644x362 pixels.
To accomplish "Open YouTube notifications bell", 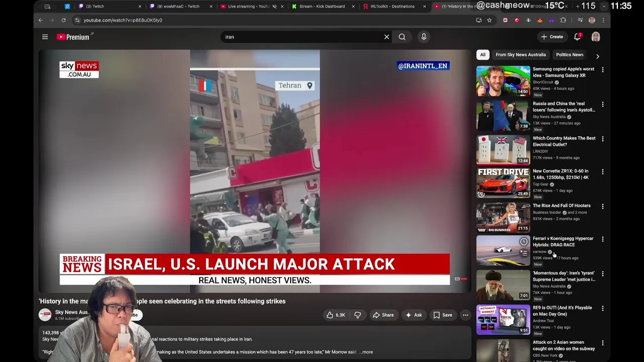I will tap(578, 37).
